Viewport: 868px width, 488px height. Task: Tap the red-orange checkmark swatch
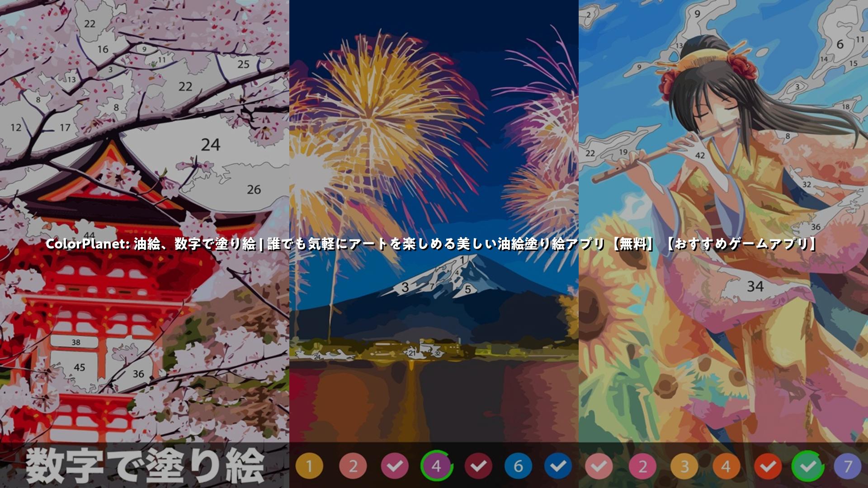coord(768,466)
